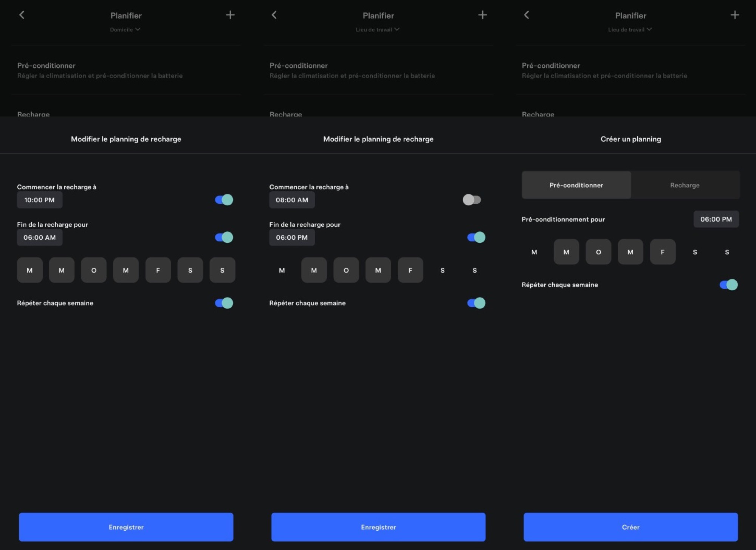Tap the plus icon above Créer un planning

[x=735, y=15]
